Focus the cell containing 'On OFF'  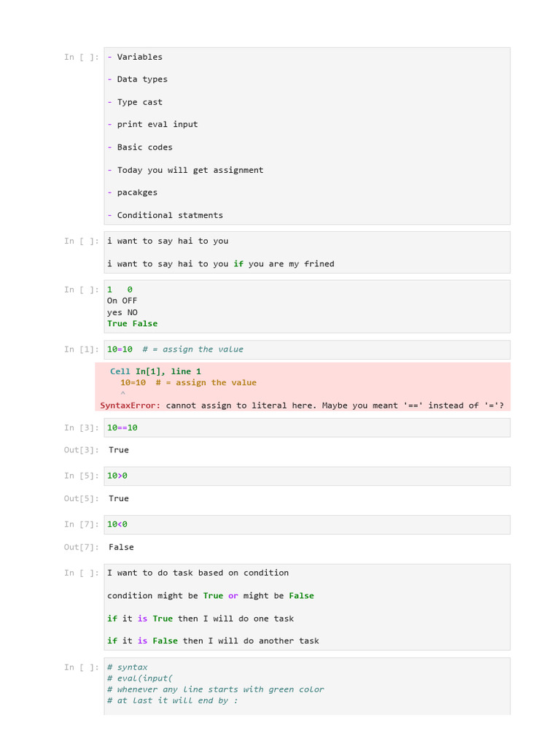[x=306, y=301]
